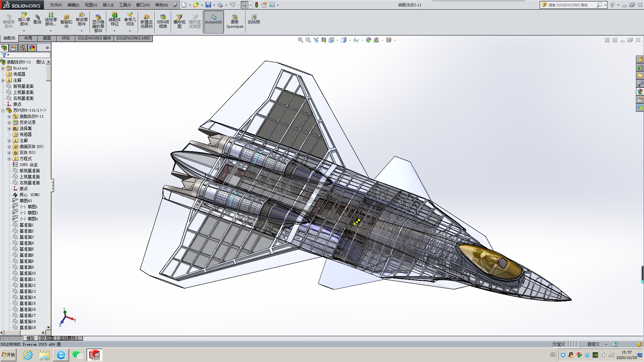The width and height of the screenshot is (644, 362).
Task: Switch to the 草图 tab
Action: click(47, 38)
